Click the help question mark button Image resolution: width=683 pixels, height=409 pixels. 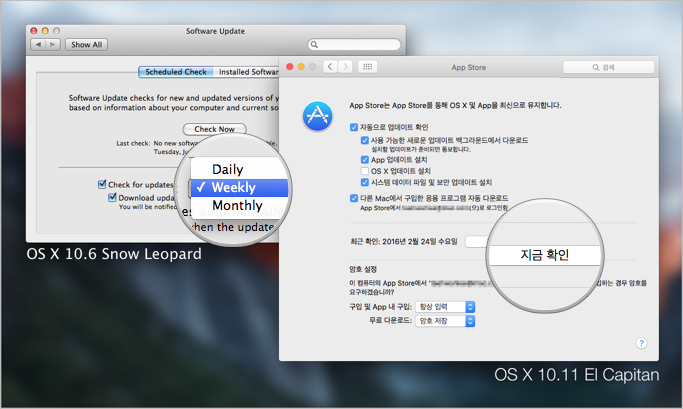(641, 343)
